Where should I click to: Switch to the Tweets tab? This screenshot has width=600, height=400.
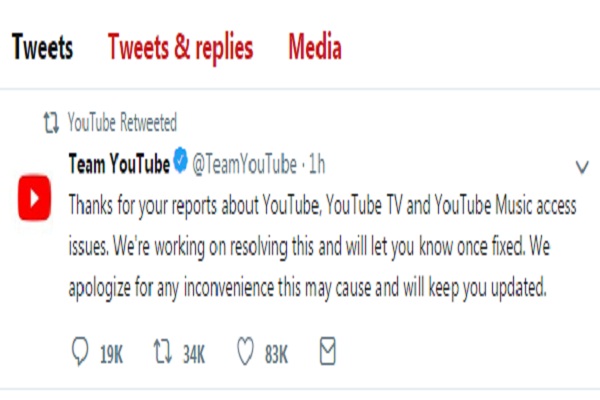point(42,47)
